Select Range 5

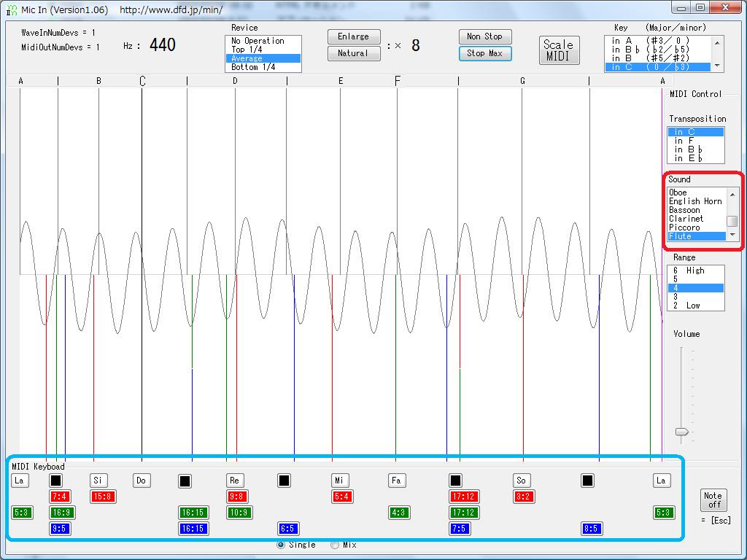click(x=695, y=279)
